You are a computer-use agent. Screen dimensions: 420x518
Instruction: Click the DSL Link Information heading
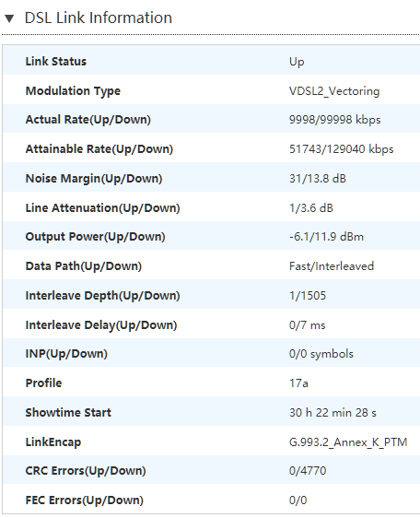tap(99, 18)
